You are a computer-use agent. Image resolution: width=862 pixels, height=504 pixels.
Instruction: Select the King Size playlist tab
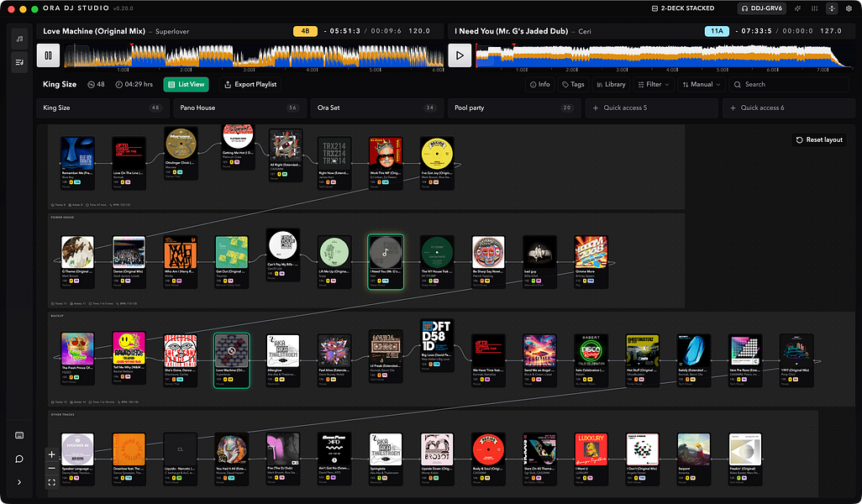[102, 108]
